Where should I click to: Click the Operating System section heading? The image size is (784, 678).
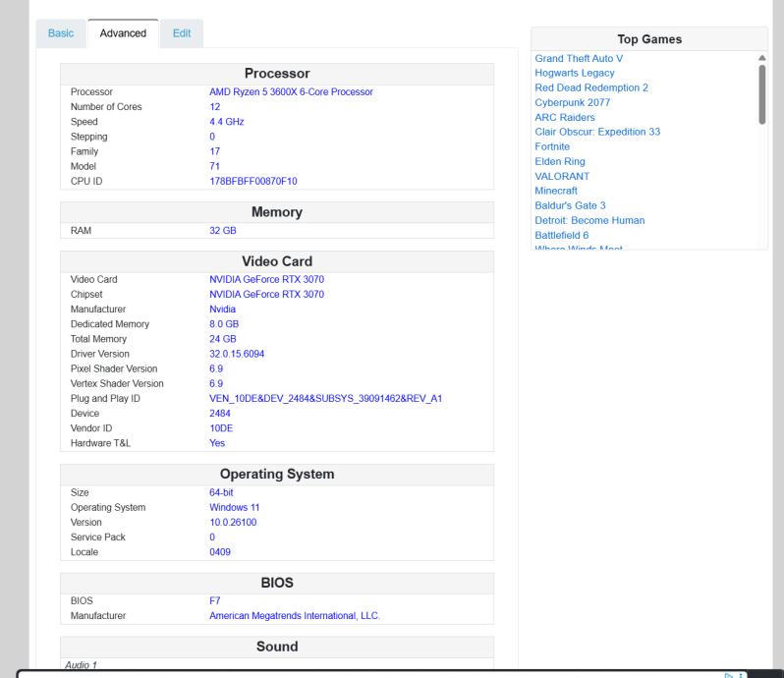click(277, 474)
